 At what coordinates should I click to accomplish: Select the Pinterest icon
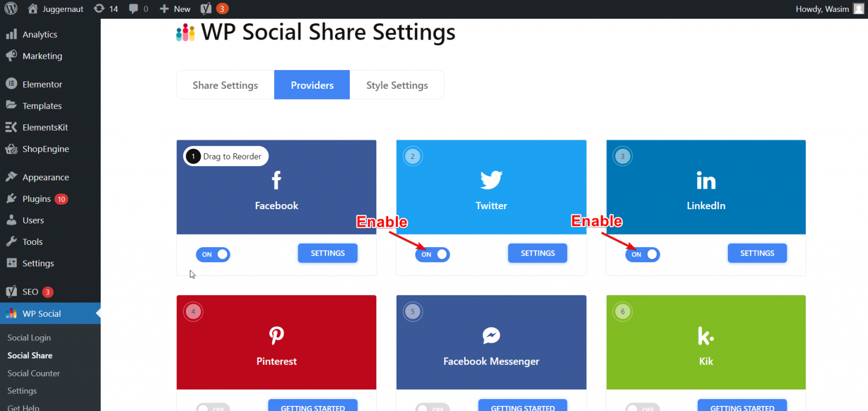pyautogui.click(x=276, y=335)
